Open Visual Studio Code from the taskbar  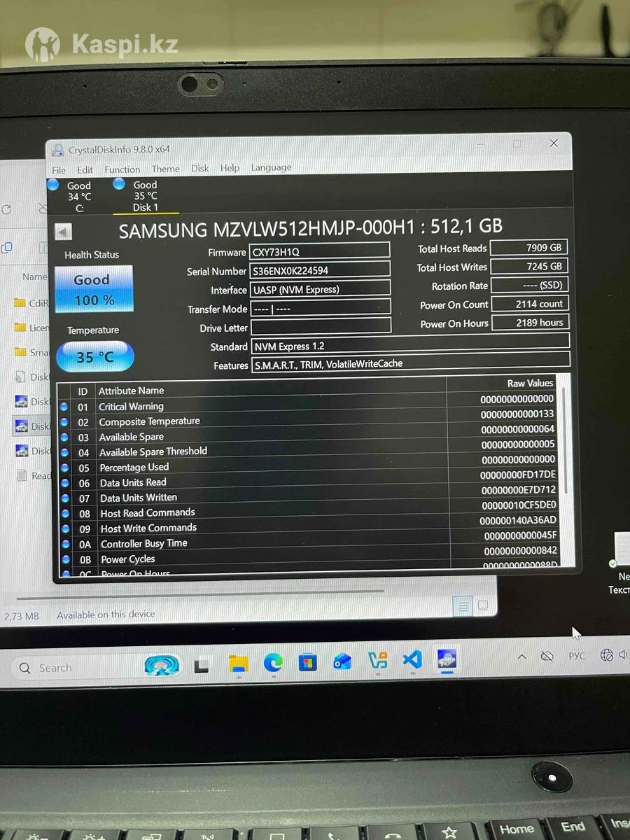point(412,660)
